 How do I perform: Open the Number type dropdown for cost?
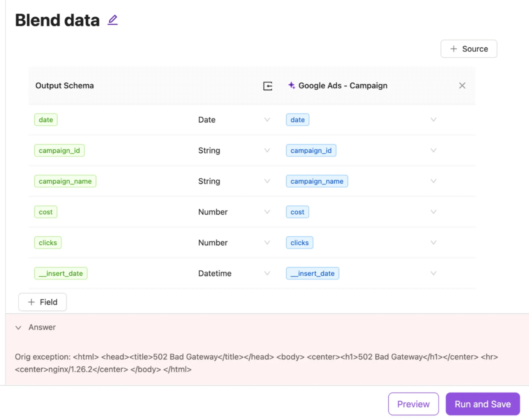click(x=267, y=212)
